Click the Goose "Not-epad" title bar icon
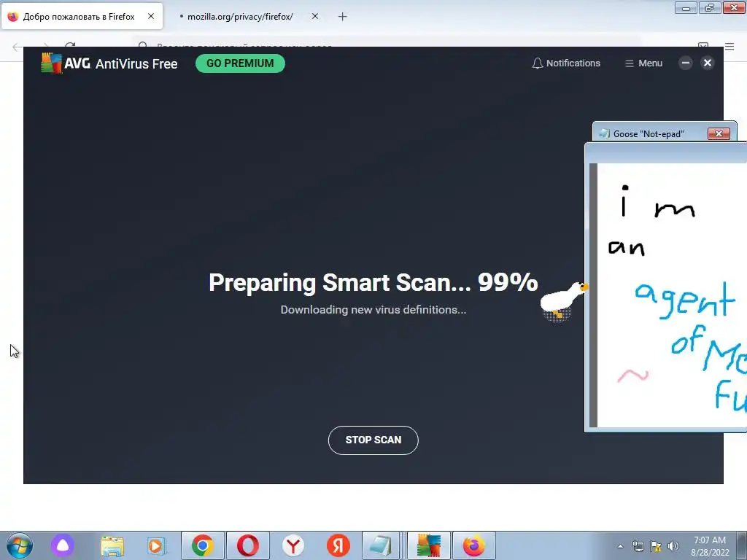747x560 pixels. (604, 134)
